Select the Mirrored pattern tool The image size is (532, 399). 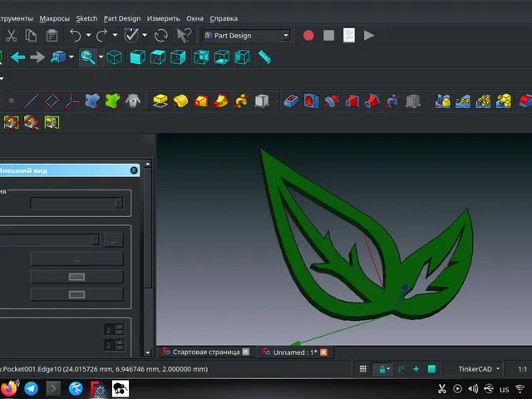click(x=443, y=101)
